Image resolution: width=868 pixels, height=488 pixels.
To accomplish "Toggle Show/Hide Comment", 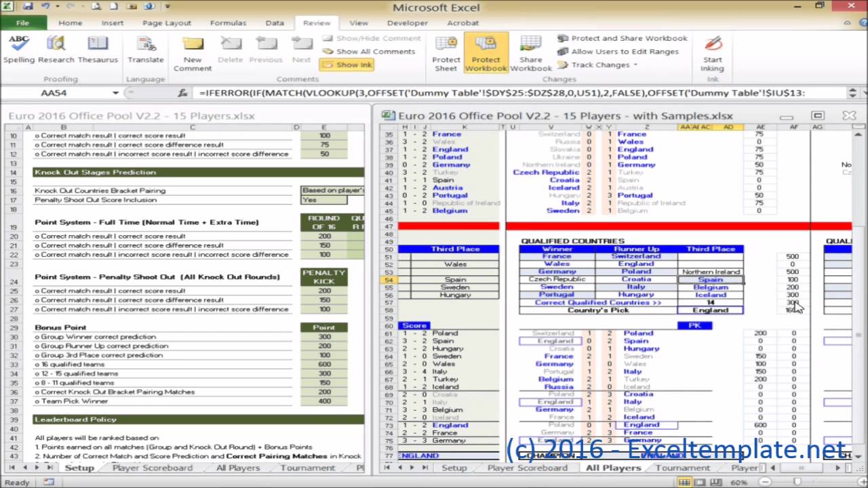I will (372, 39).
